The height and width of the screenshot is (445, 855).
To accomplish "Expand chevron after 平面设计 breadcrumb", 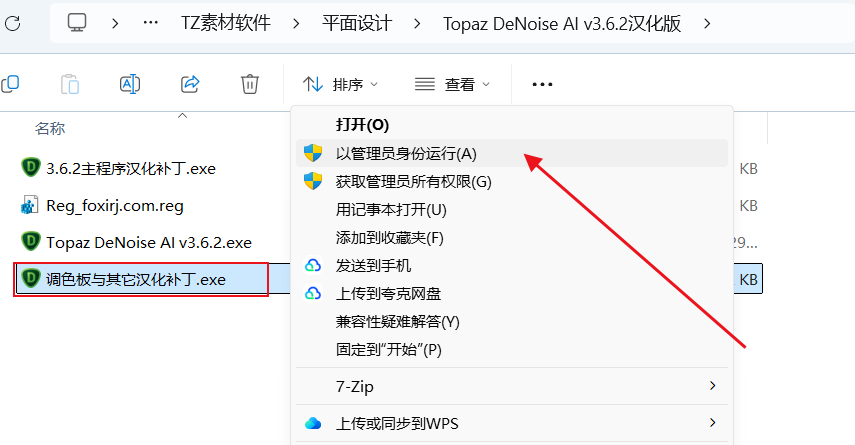I will [x=417, y=23].
